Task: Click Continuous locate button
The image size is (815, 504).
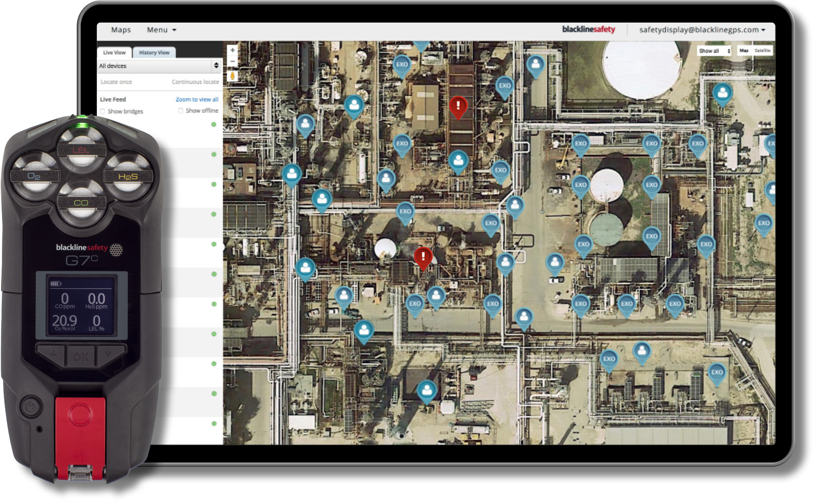Action: 195,82
